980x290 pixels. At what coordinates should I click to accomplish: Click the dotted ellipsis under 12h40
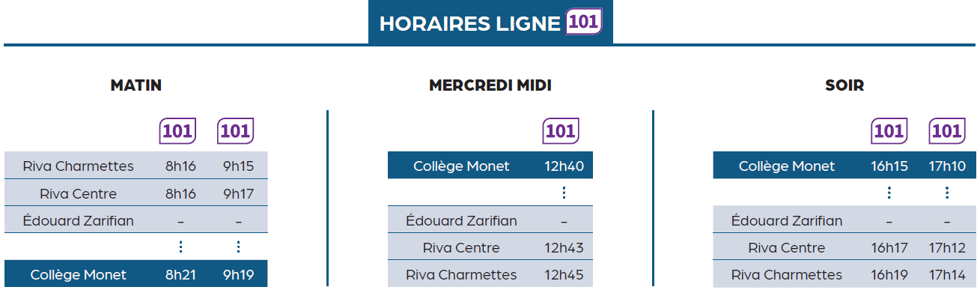pos(564,193)
